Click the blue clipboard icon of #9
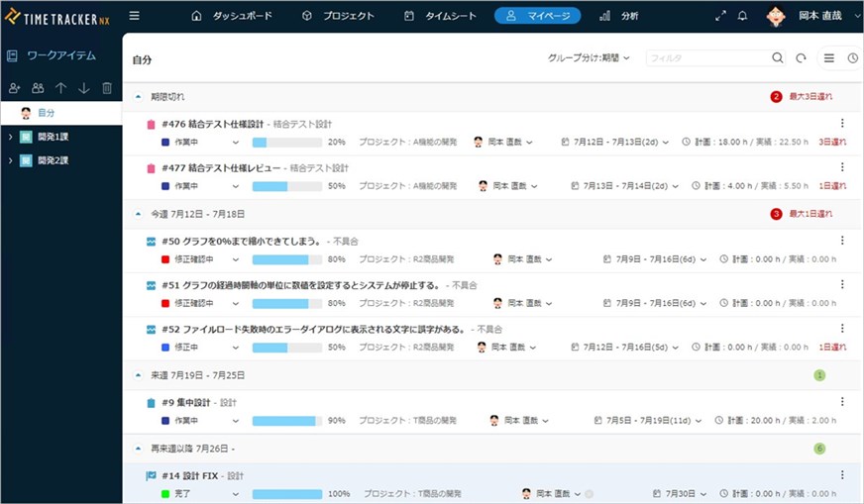 point(151,403)
